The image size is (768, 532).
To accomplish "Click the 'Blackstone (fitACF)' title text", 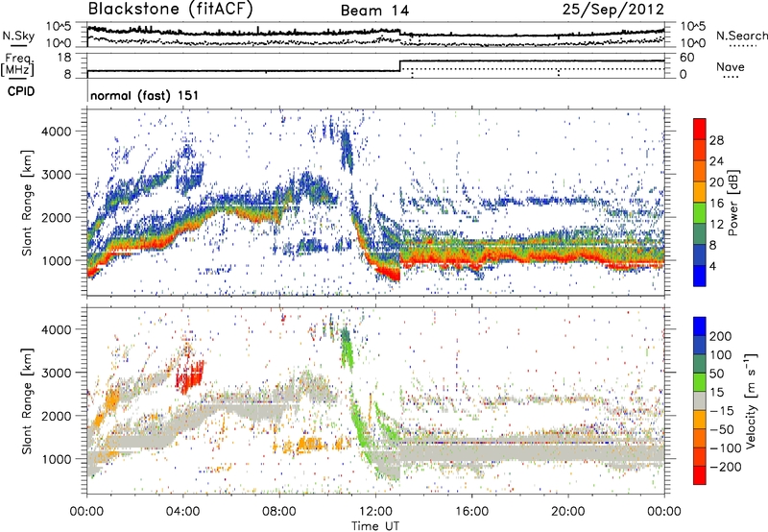I will click(x=171, y=9).
